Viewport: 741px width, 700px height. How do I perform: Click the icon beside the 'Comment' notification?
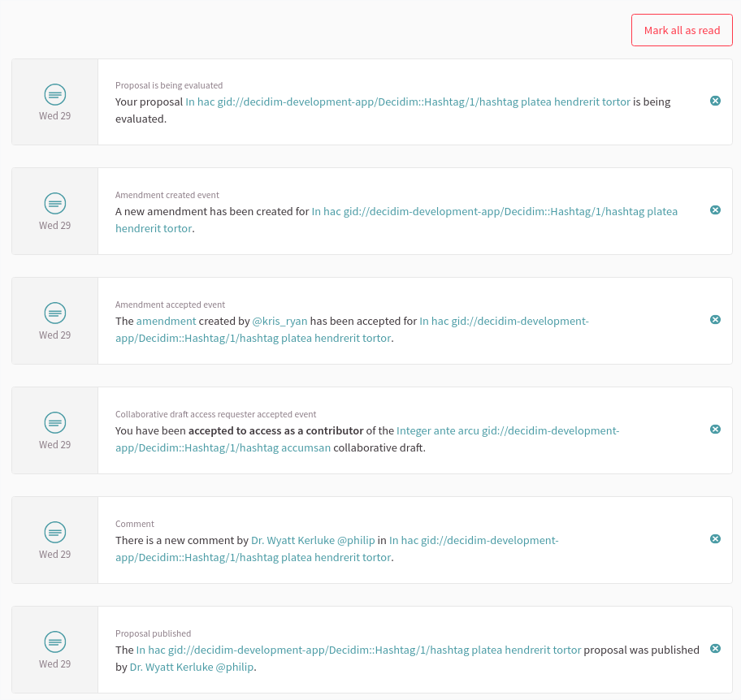(54, 533)
